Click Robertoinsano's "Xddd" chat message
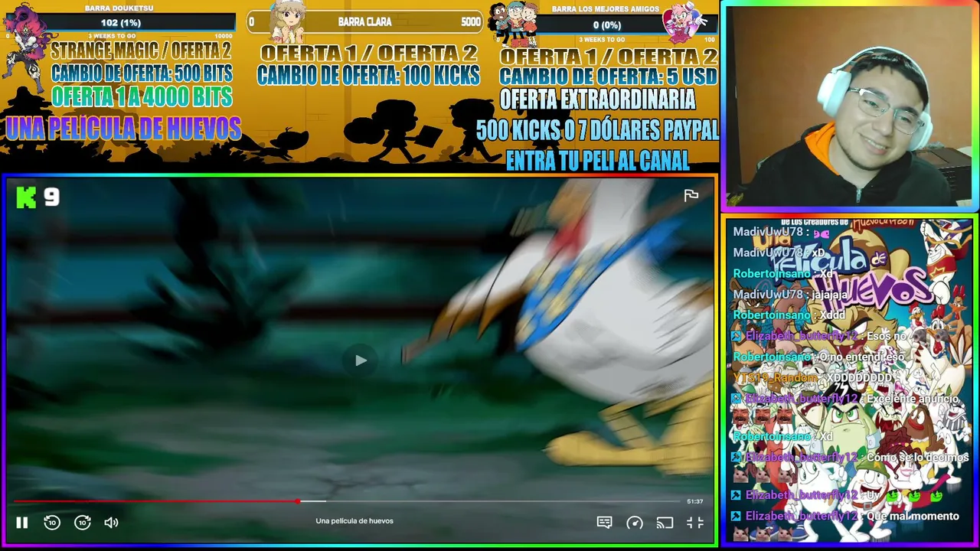The width and height of the screenshot is (980, 551). [832, 315]
